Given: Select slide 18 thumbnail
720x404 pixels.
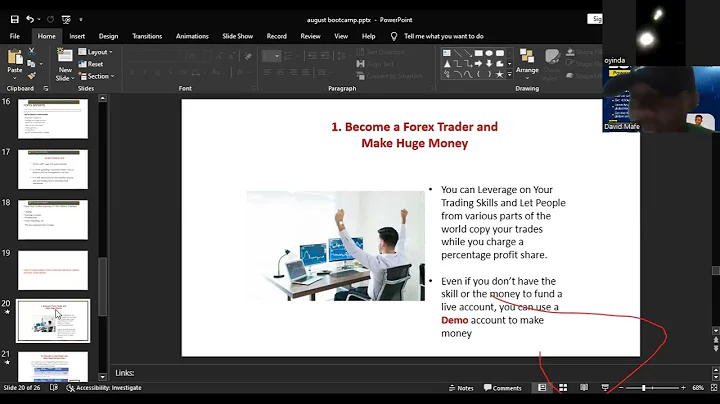Looking at the screenshot, I should (x=53, y=219).
